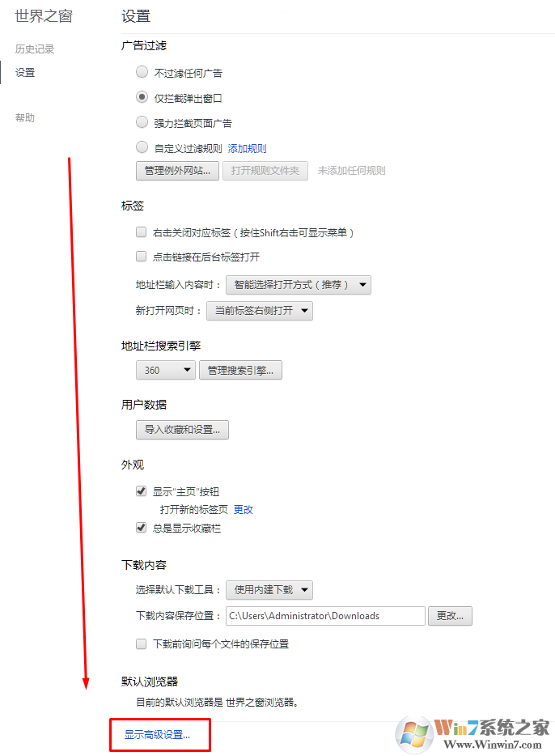Open 选择默认下载工具 dropdown 使用内建下载
The image size is (555, 756).
click(269, 589)
